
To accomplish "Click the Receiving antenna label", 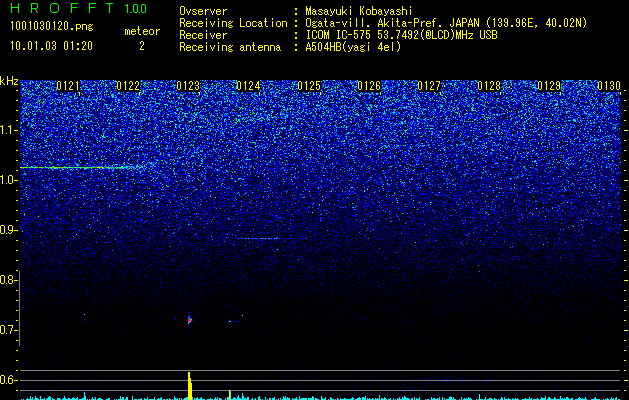I will tap(230, 47).
